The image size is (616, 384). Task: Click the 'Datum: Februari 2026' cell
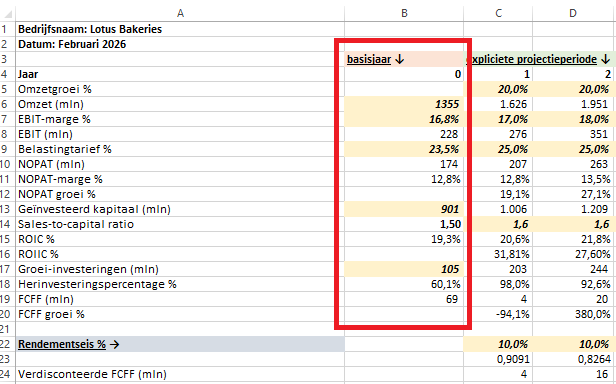[x=180, y=44]
